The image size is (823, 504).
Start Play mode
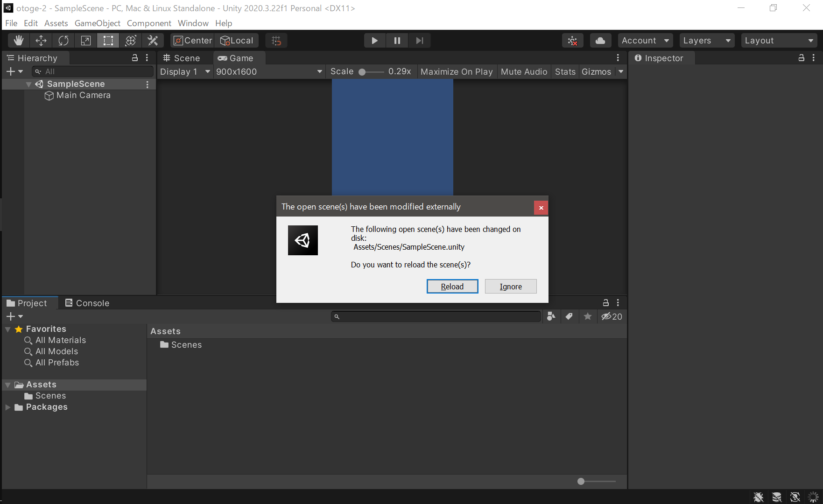coord(375,41)
